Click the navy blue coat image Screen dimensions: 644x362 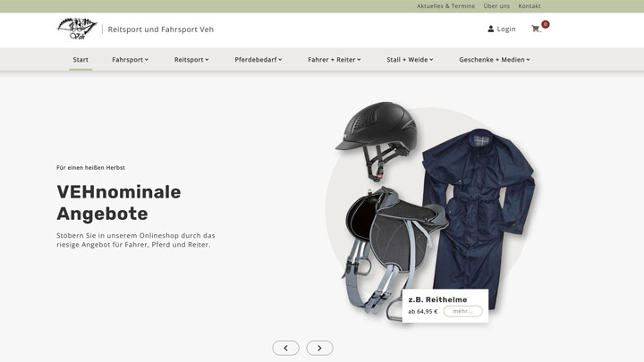coord(479,217)
